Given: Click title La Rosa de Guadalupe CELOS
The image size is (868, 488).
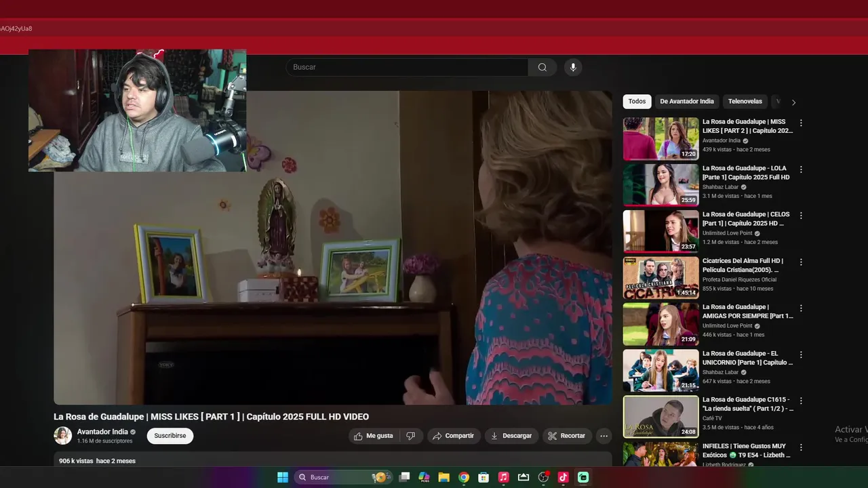Looking at the screenshot, I should (746, 219).
